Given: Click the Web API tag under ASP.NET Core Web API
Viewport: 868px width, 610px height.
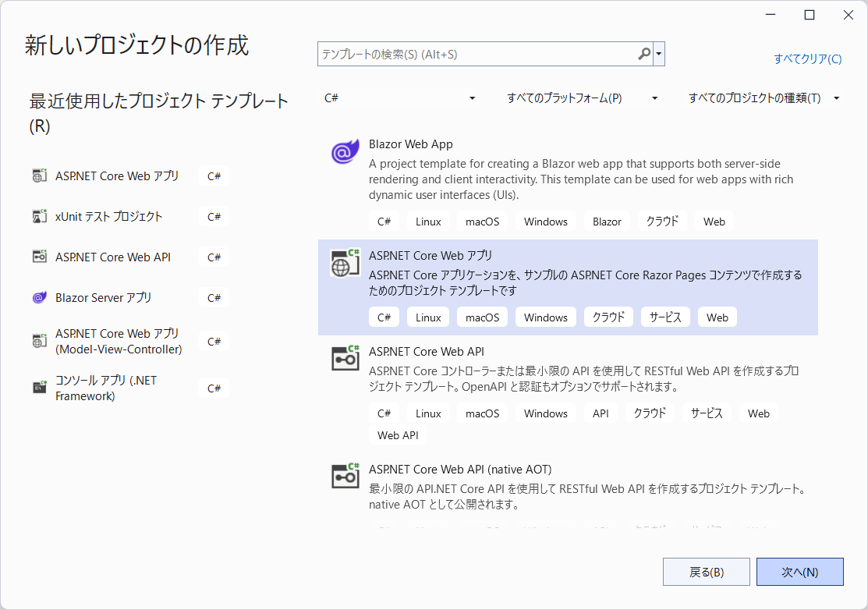Looking at the screenshot, I should (x=398, y=435).
